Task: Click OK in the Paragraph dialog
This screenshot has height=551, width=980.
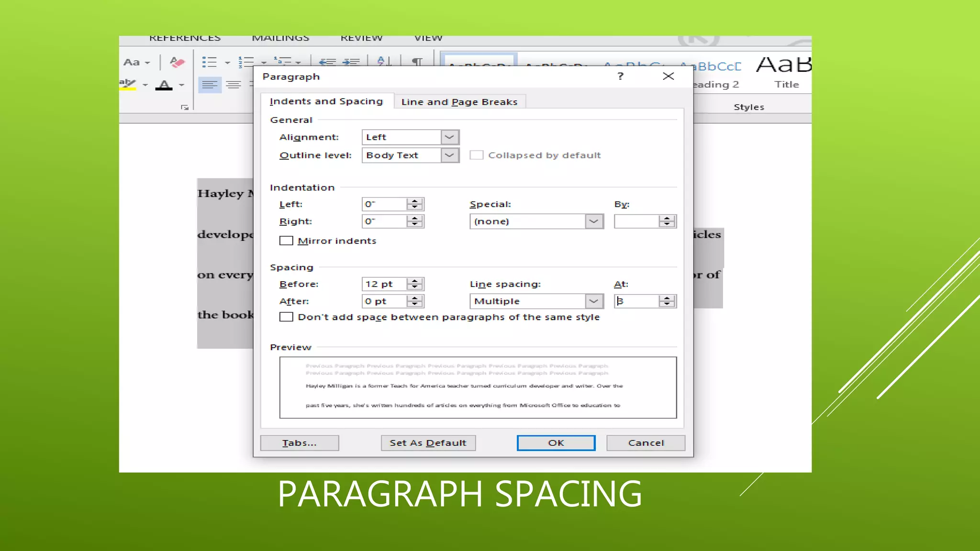Action: click(556, 443)
